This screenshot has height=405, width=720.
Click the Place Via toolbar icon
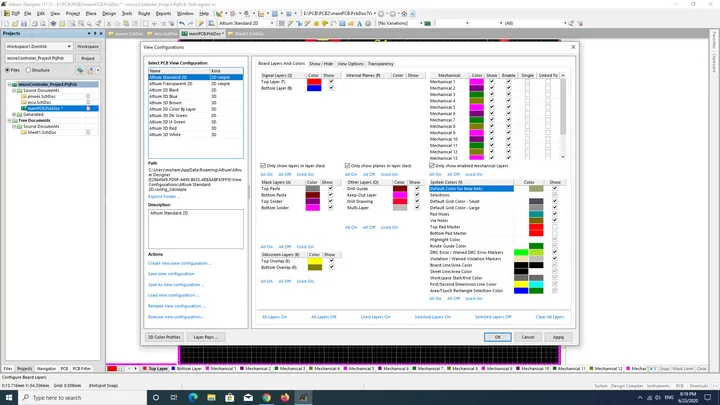click(325, 23)
